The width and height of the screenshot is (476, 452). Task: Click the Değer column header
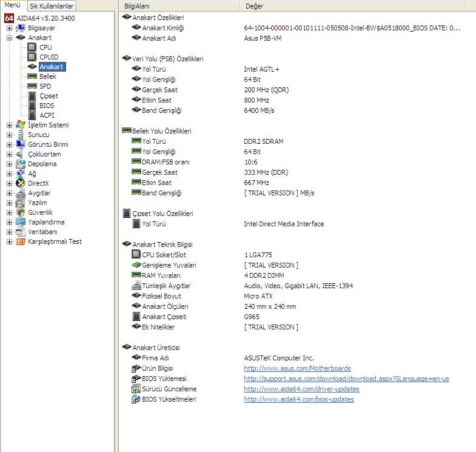coord(352,6)
